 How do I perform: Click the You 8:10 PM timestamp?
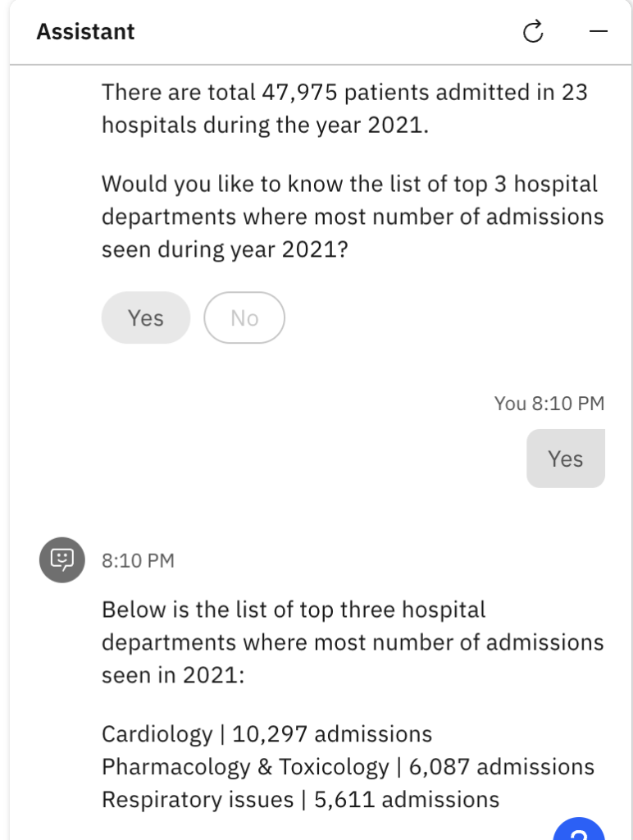coord(549,404)
